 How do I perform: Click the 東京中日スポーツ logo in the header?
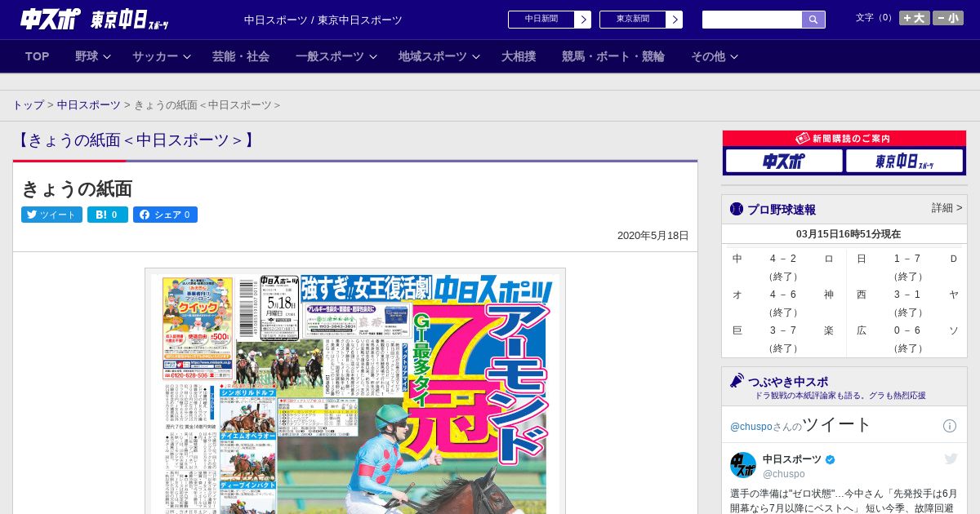(129, 20)
